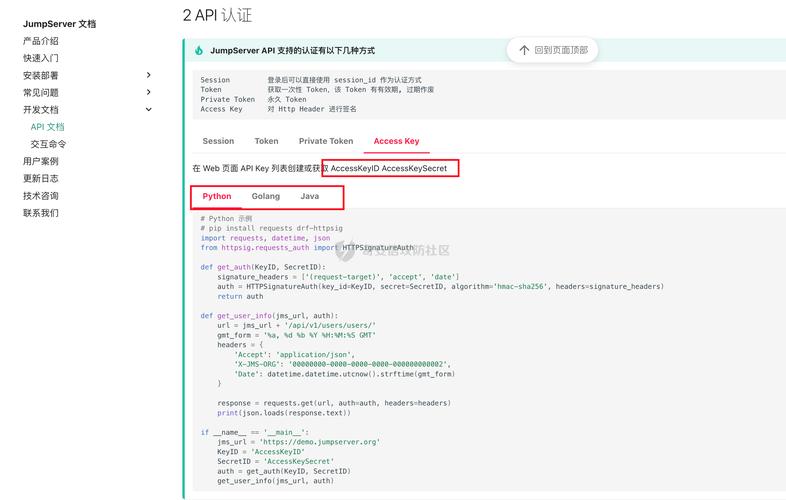Screen dimensions: 786x500
Task: Open 产品介绍 in the sidebar
Action: 41,41
